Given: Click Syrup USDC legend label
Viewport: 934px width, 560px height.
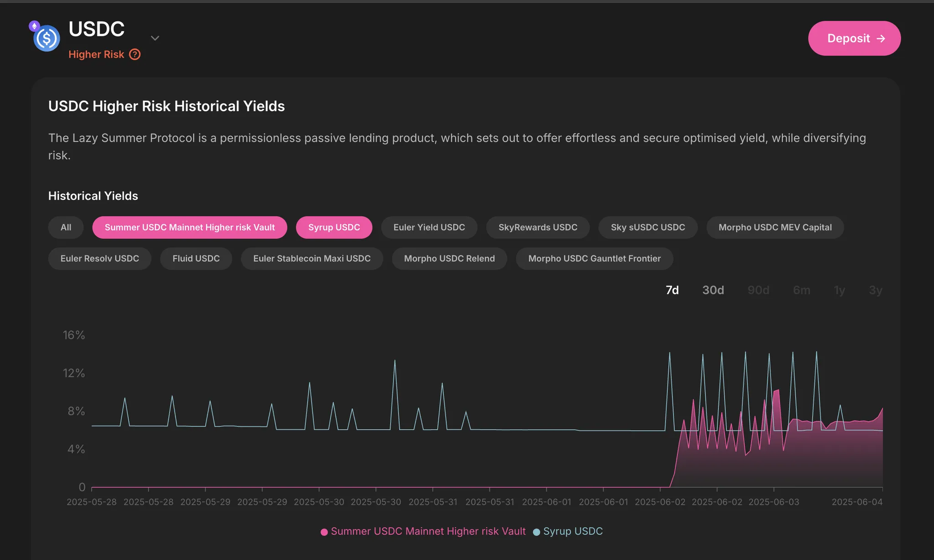Looking at the screenshot, I should 573,532.
